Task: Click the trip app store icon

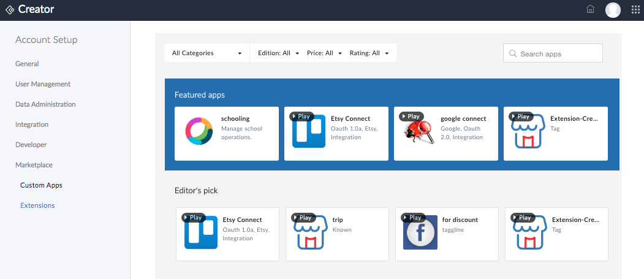Action: [311, 232]
